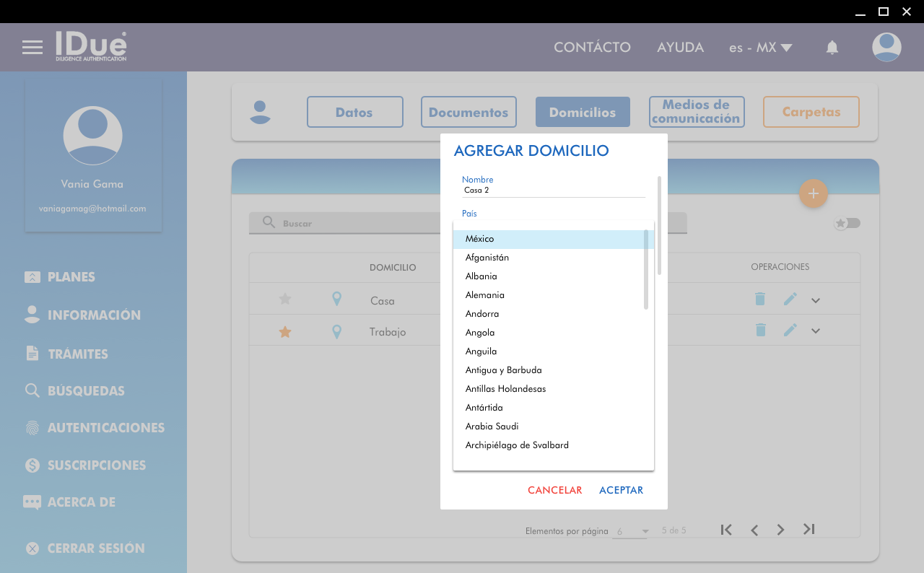This screenshot has height=573, width=924.
Task: Click the country list scrollbar thumb
Action: [646, 269]
